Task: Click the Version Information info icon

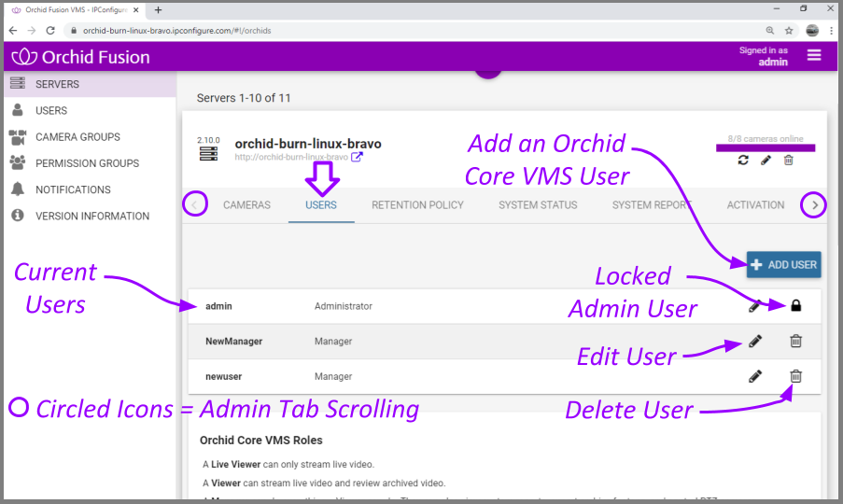Action: 18,215
